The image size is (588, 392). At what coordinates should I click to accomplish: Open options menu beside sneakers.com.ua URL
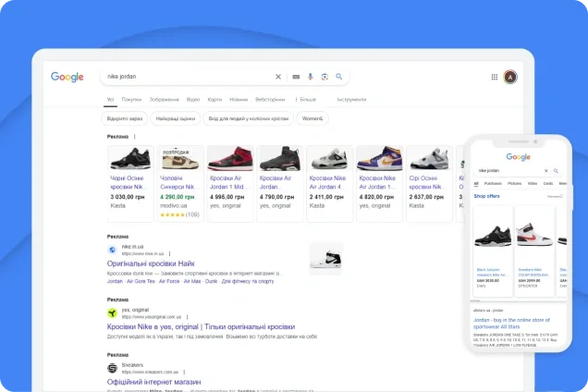click(x=184, y=372)
